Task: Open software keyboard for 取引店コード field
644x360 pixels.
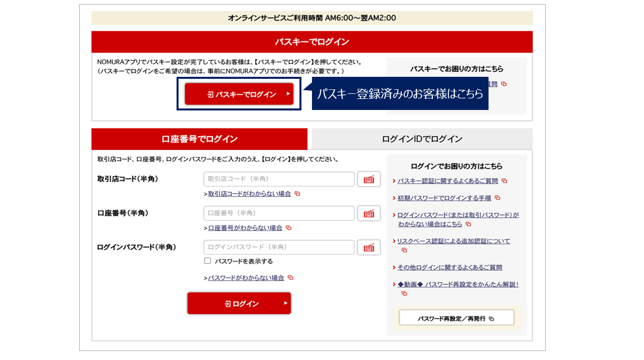Action: pyautogui.click(x=369, y=179)
